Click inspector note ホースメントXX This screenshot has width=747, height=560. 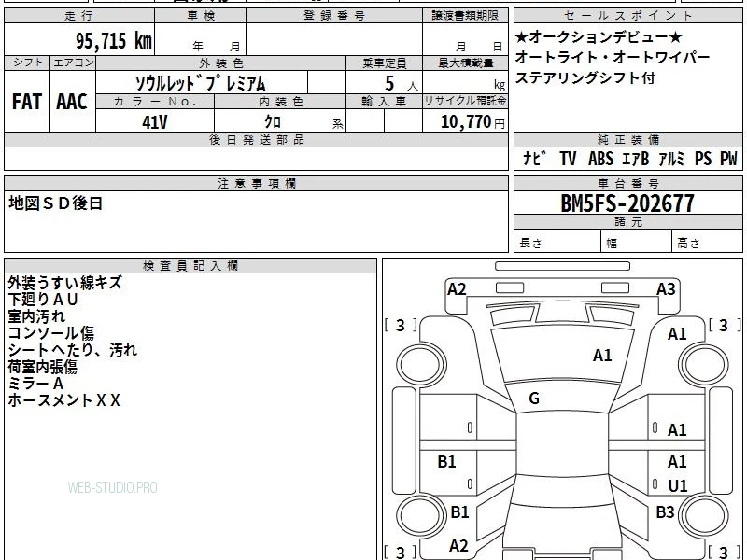coord(63,399)
